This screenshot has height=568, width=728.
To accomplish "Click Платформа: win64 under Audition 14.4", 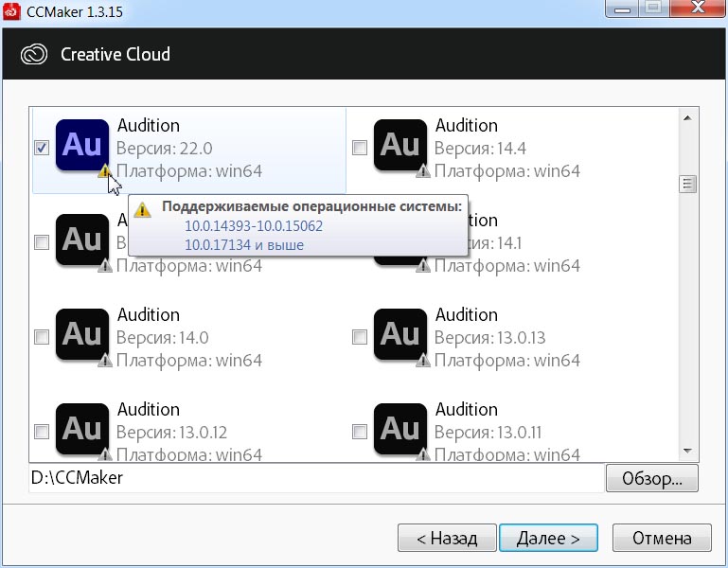I will (507, 171).
